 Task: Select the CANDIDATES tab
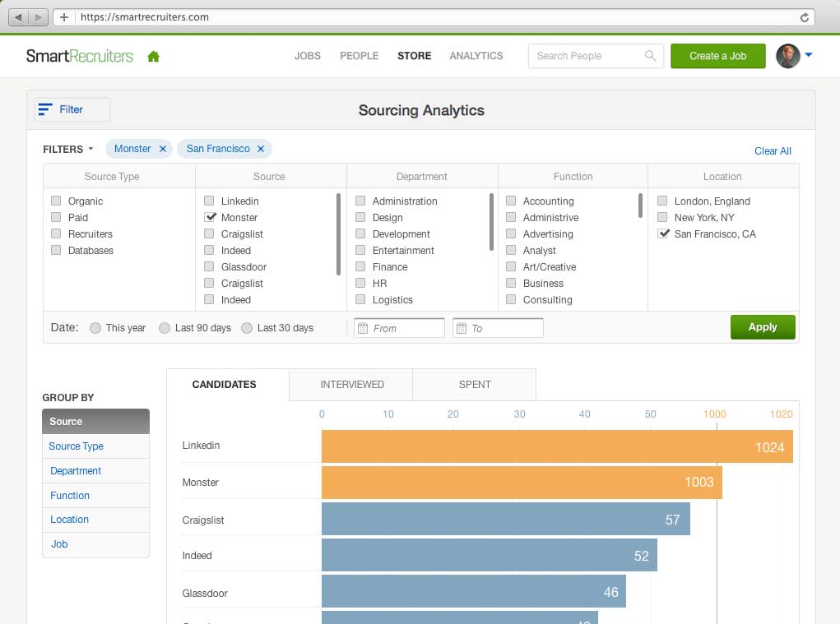[x=228, y=384]
